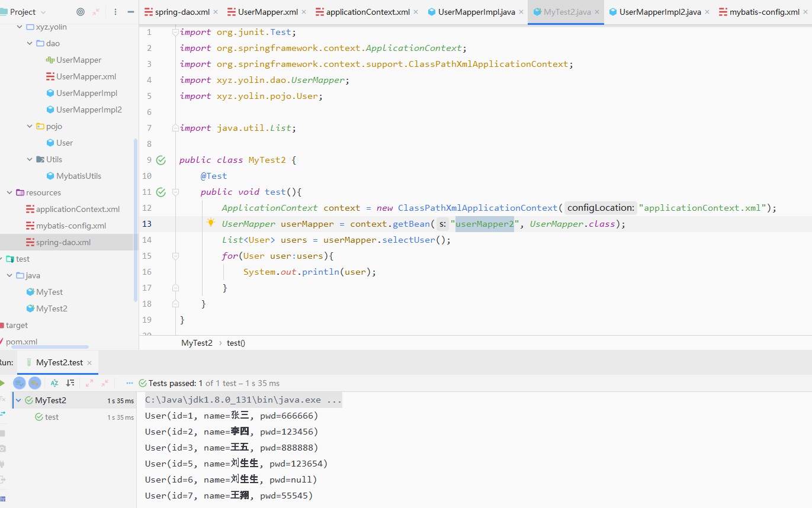Close the UserMapperImpl.java tab
The width and height of the screenshot is (812, 508).
pyautogui.click(x=520, y=12)
